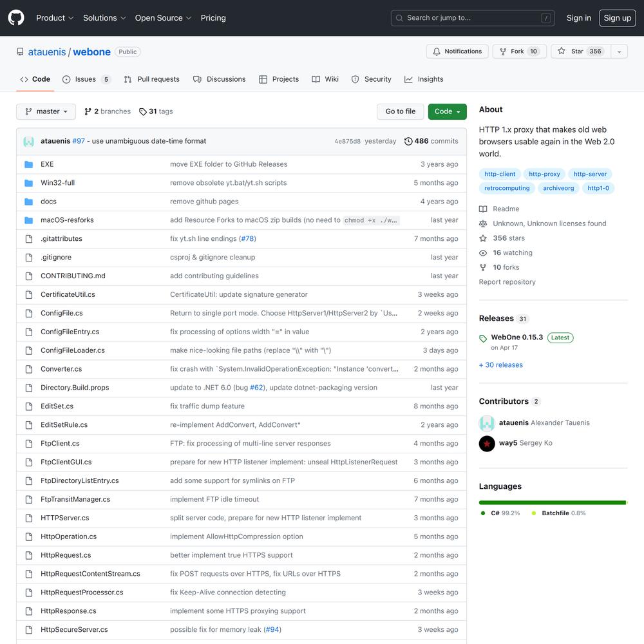Click the fork icon next to 10 forks
644x644 pixels.
[483, 267]
